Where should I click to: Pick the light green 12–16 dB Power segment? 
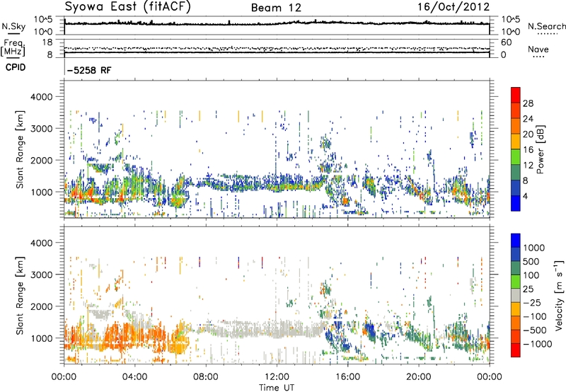[x=516, y=157]
